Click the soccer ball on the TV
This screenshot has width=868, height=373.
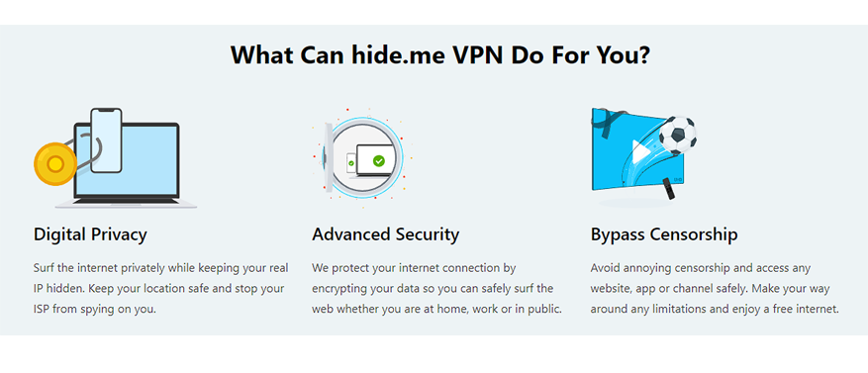pyautogui.click(x=677, y=135)
